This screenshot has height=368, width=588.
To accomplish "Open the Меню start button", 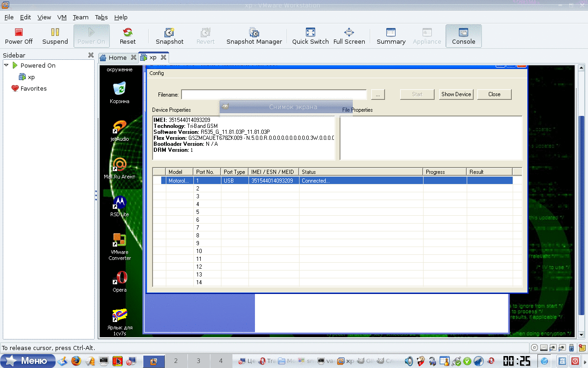I will pyautogui.click(x=28, y=361).
